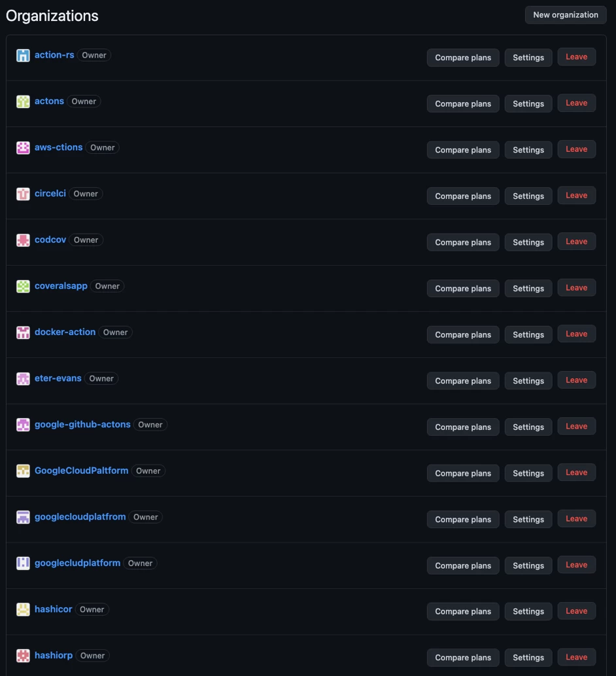Open Settings for the googlecludplatform organization

pos(528,565)
